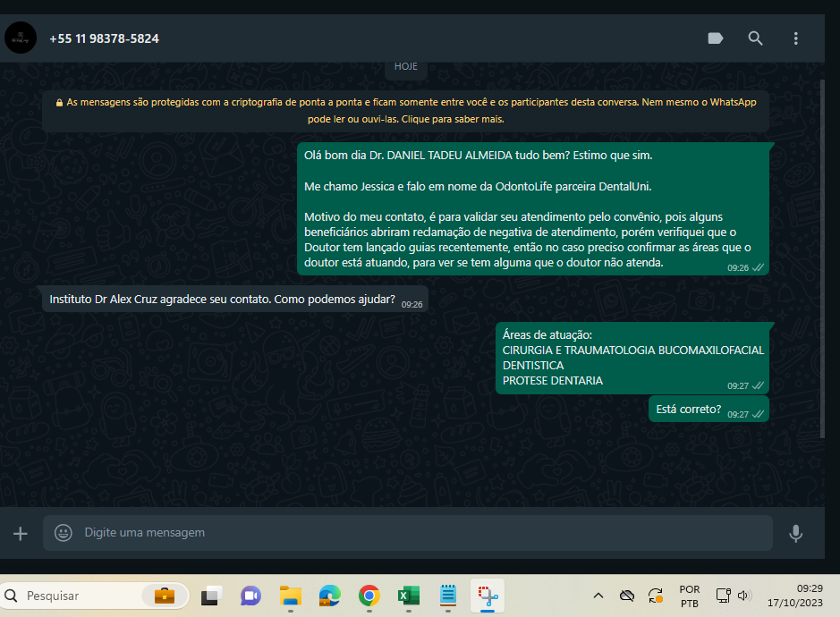Show hidden system tray icons chevron

click(x=598, y=596)
